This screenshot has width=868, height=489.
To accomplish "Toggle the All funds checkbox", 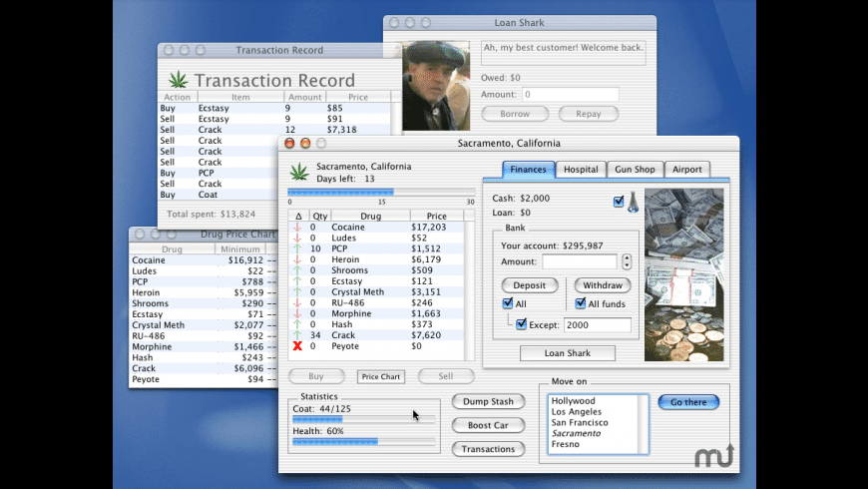I will coord(580,303).
